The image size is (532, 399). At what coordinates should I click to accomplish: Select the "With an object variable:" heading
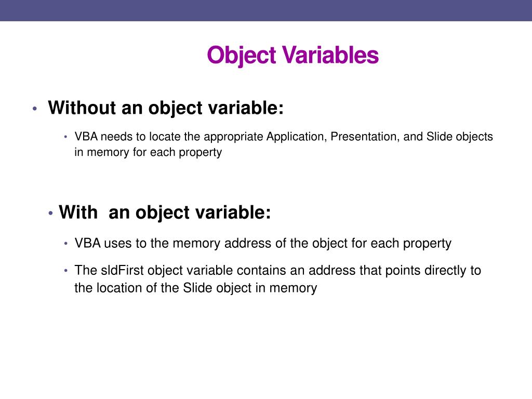coord(165,212)
